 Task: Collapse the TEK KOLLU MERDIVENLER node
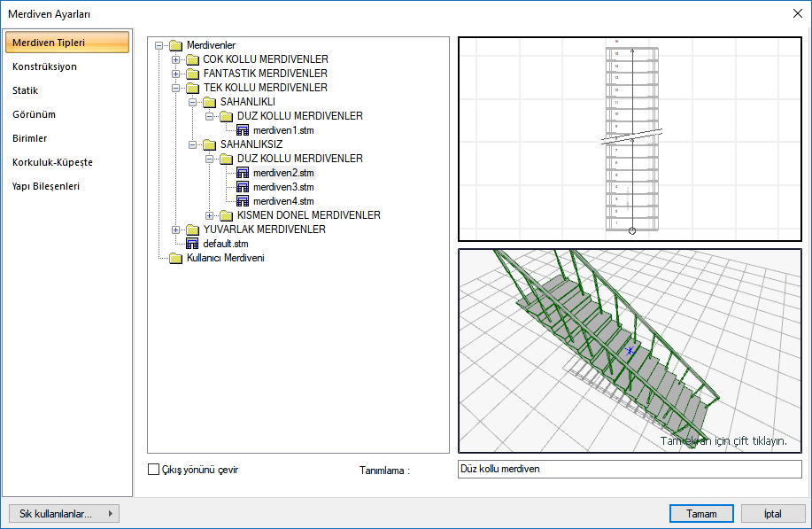[x=176, y=88]
